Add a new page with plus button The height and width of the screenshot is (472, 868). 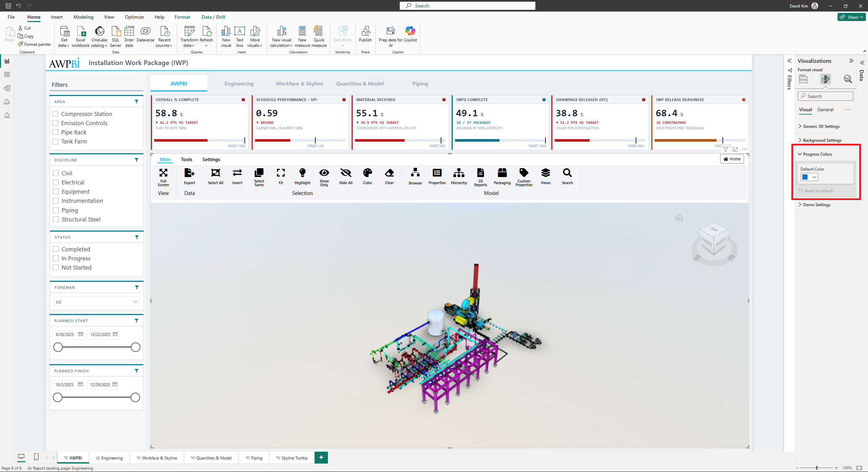point(321,457)
